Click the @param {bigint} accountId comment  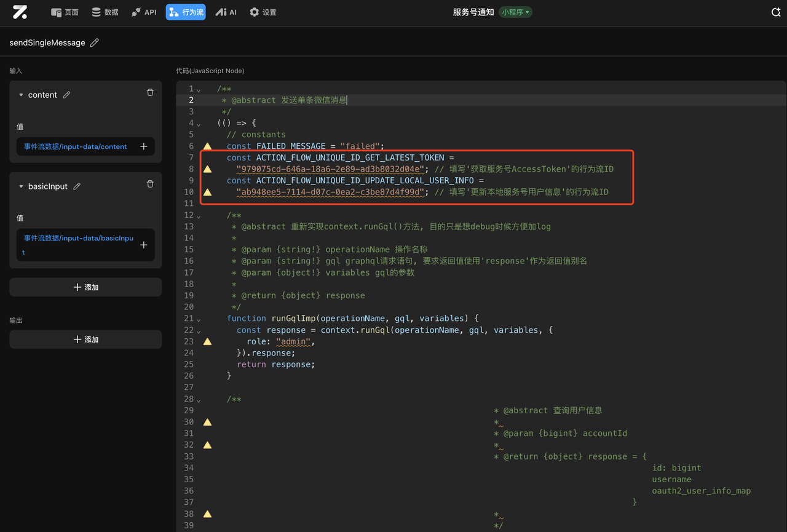[565, 433]
